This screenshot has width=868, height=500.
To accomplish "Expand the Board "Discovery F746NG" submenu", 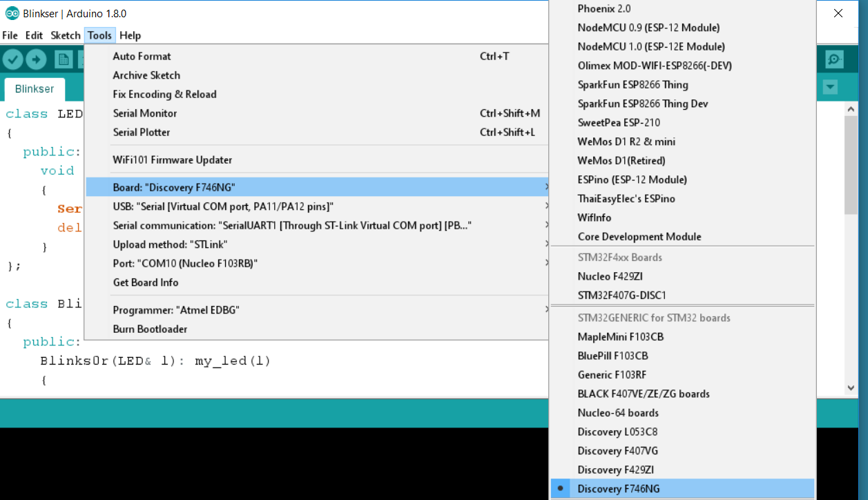I will point(317,187).
